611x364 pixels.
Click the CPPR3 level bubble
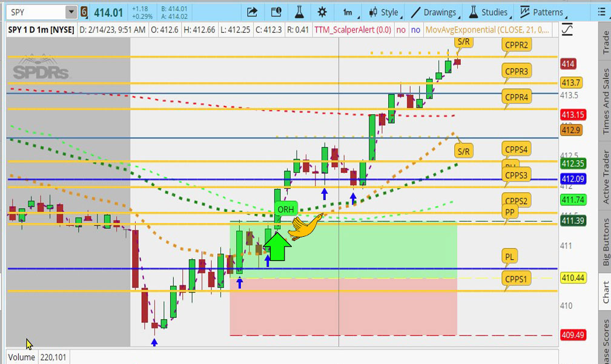pyautogui.click(x=517, y=71)
